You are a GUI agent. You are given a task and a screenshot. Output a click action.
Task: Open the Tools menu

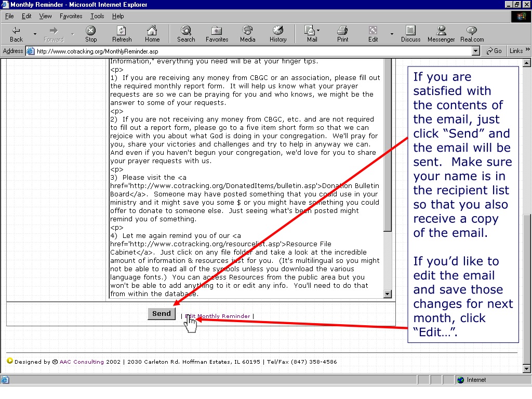[x=97, y=16]
